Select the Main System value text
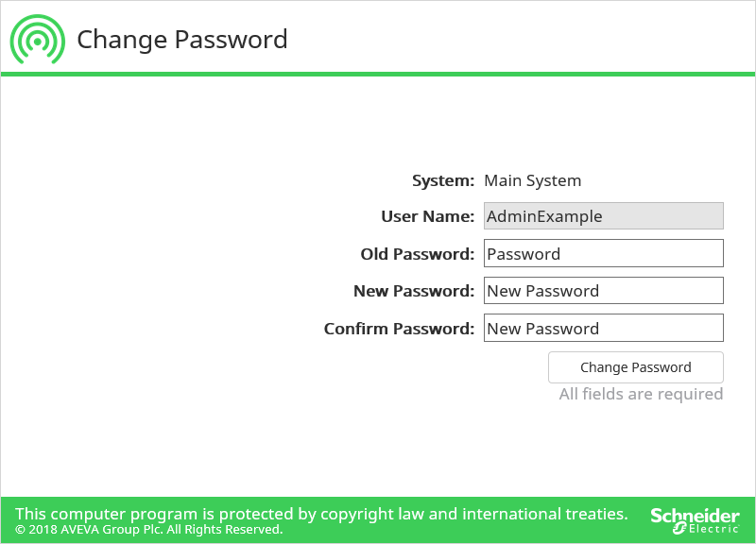 pyautogui.click(x=533, y=180)
